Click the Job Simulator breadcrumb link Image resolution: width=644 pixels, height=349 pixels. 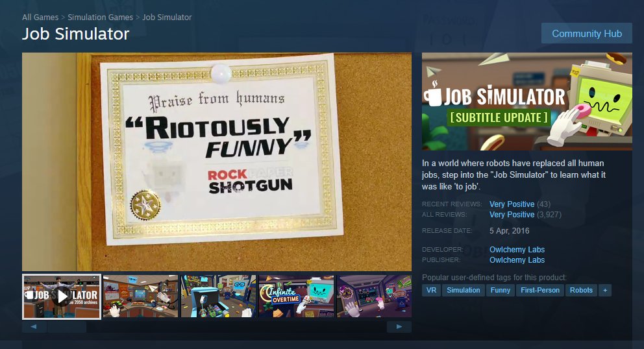167,18
